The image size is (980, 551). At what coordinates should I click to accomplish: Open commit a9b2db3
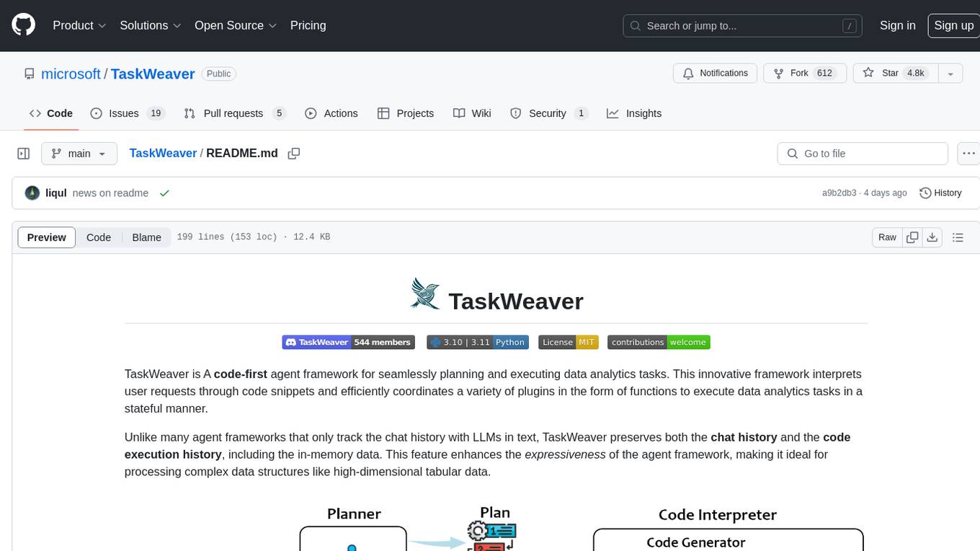[839, 193]
